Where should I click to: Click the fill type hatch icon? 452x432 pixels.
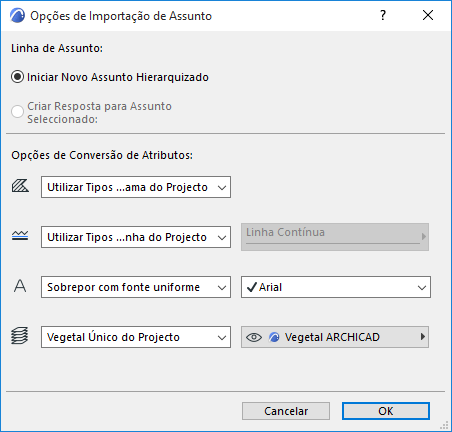coord(20,186)
